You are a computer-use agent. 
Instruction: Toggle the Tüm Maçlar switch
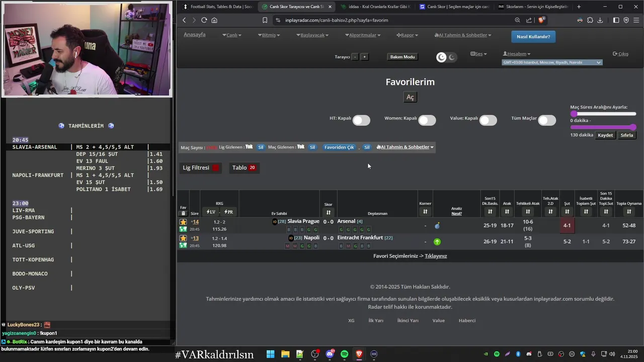(x=547, y=120)
